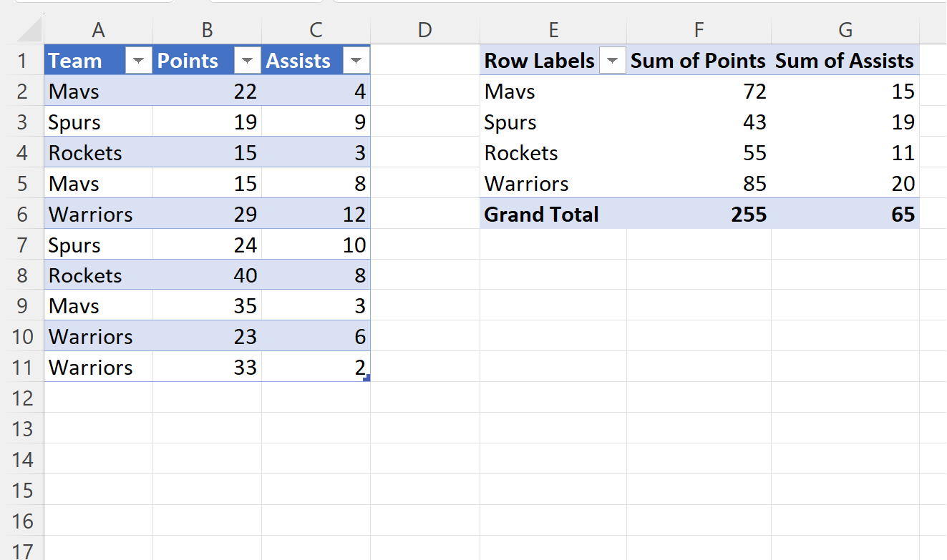Select column D header

pos(425,30)
